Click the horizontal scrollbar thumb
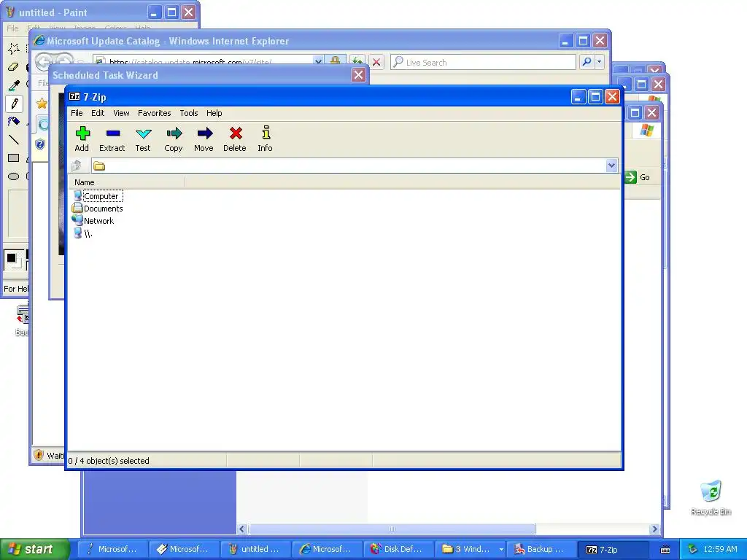Image resolution: width=747 pixels, height=560 pixels. tap(392, 529)
